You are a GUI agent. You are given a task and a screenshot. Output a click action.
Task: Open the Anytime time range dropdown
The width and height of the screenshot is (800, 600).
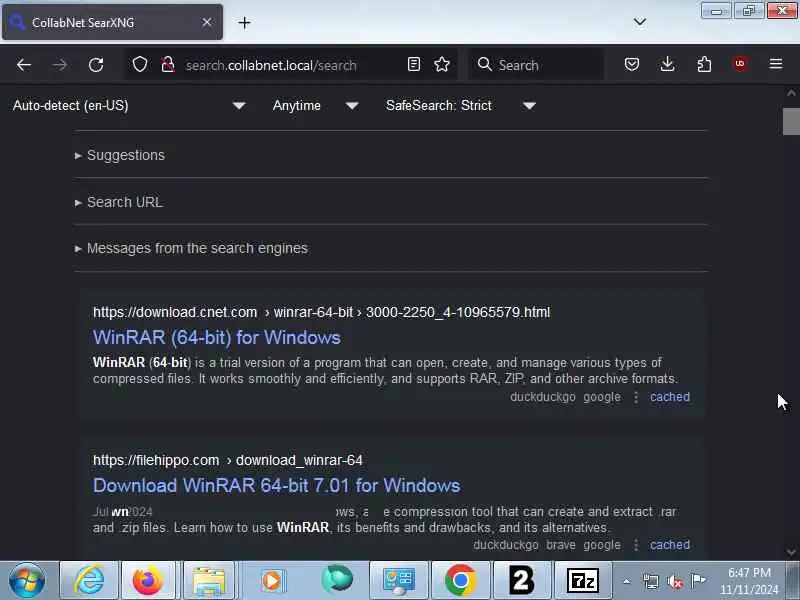pos(315,106)
